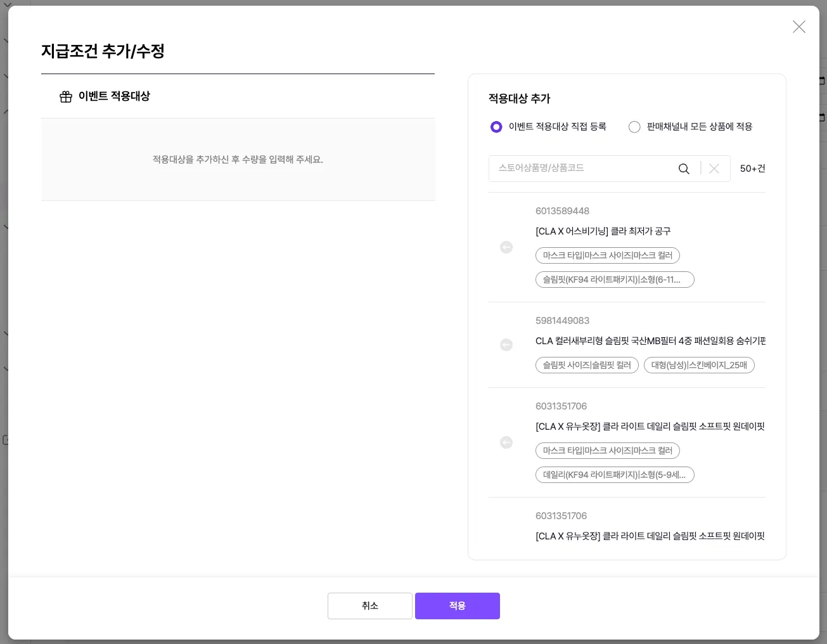Click the 슬림핏(KF94 라이트패키지)|소형(6-11... tag
Image resolution: width=827 pixels, height=644 pixels.
click(615, 280)
